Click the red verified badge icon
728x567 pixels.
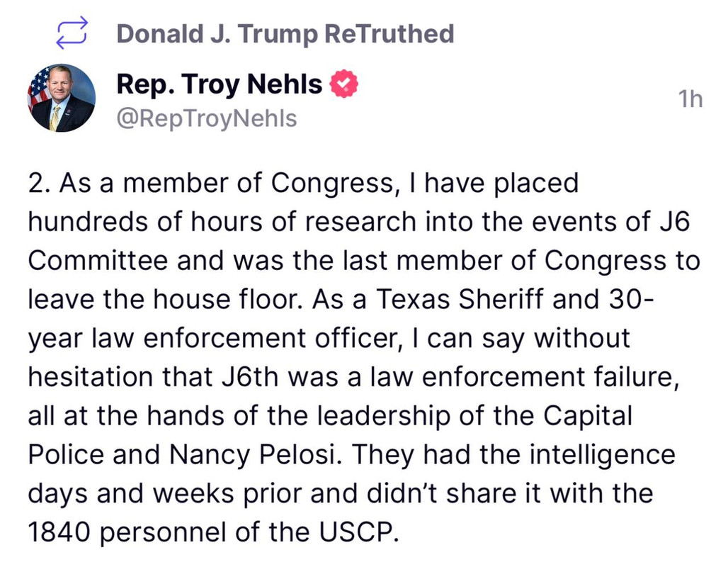click(345, 85)
